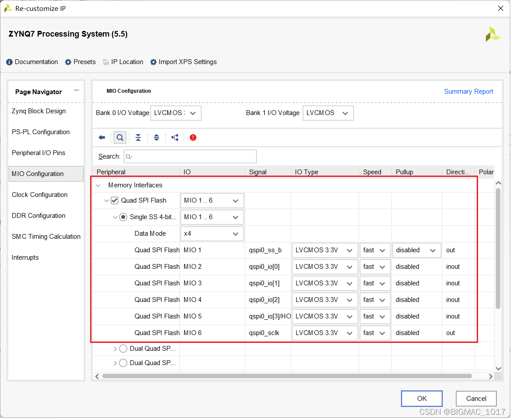The height and width of the screenshot is (420, 512).
Task: Collapse Memory Interfaces tree group
Action: [98, 186]
